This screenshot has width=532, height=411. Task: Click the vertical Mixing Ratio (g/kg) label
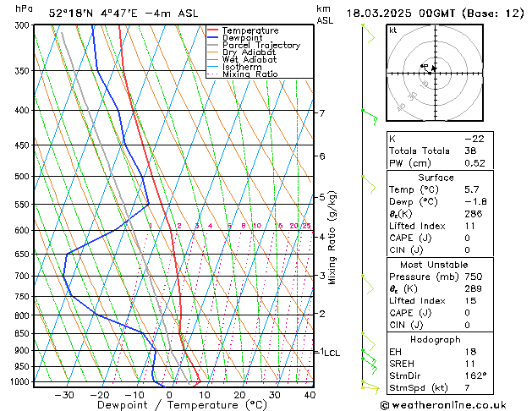click(x=332, y=238)
